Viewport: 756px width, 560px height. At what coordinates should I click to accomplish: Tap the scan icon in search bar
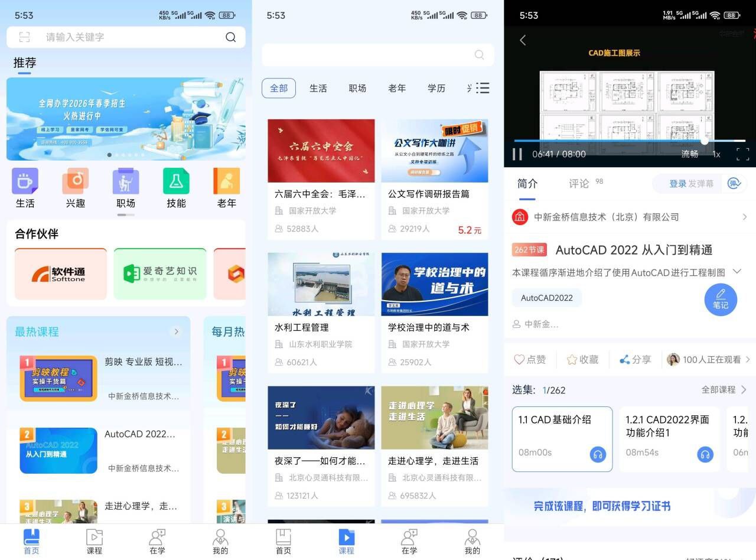coord(24,37)
